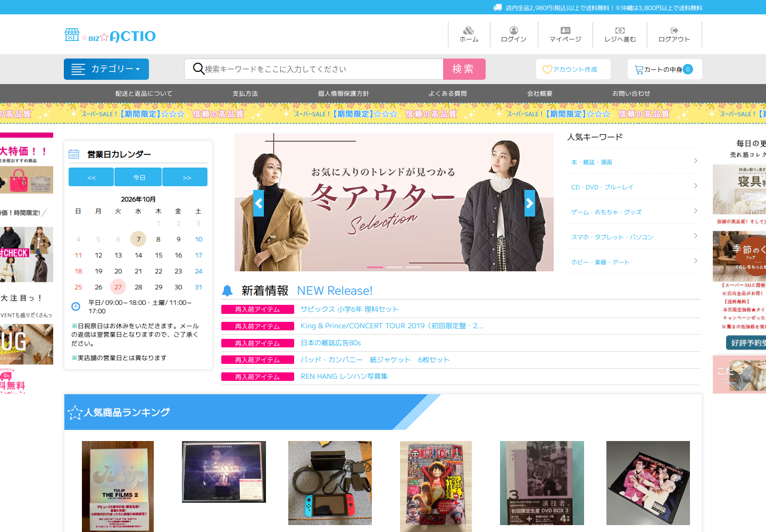This screenshot has height=532, width=766.
Task: Click the pink 検索 button
Action: (x=464, y=69)
